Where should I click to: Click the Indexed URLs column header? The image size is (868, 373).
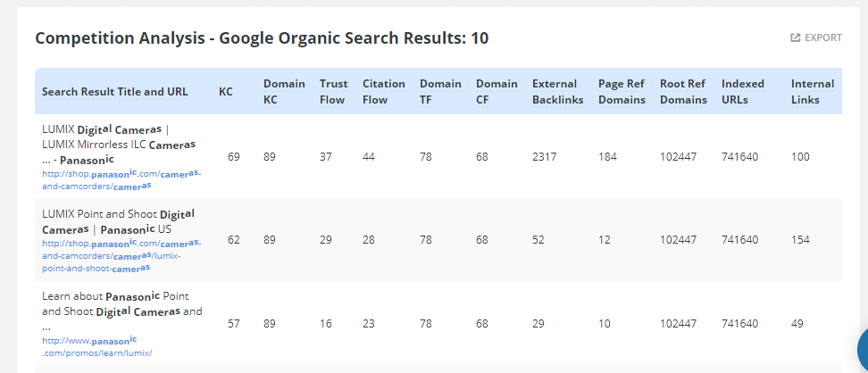point(743,92)
